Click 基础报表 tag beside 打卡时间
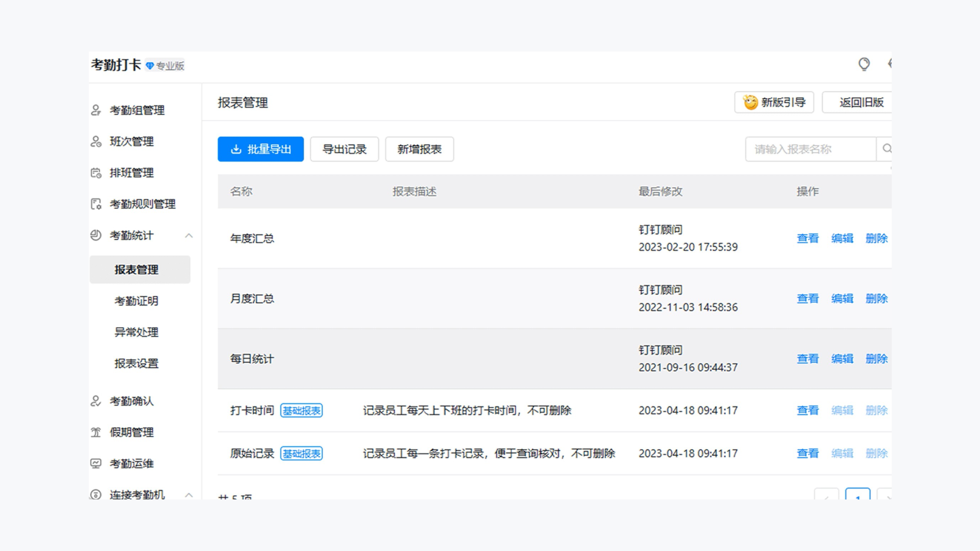 [x=301, y=411]
